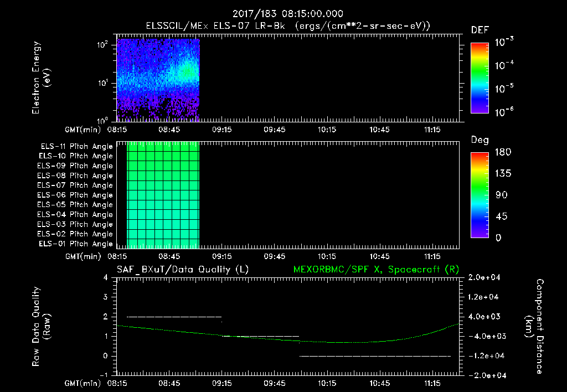Click the ELS-01 Pitch Angle row label

click(x=75, y=244)
